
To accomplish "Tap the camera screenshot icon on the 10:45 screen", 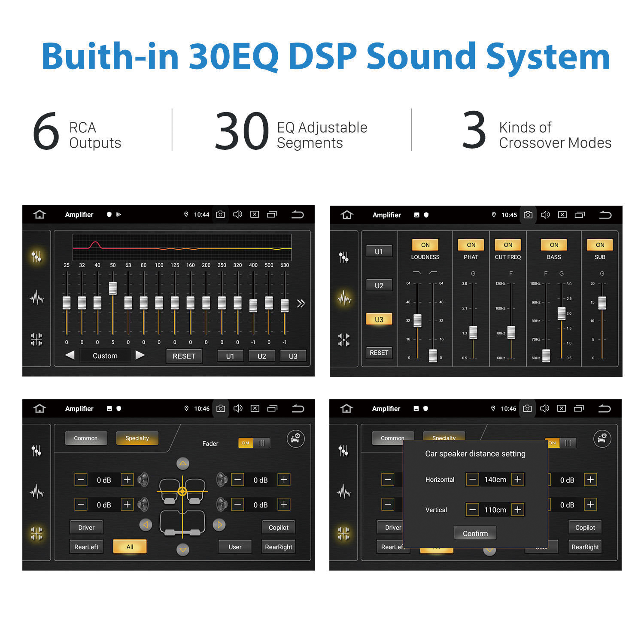I will (528, 215).
